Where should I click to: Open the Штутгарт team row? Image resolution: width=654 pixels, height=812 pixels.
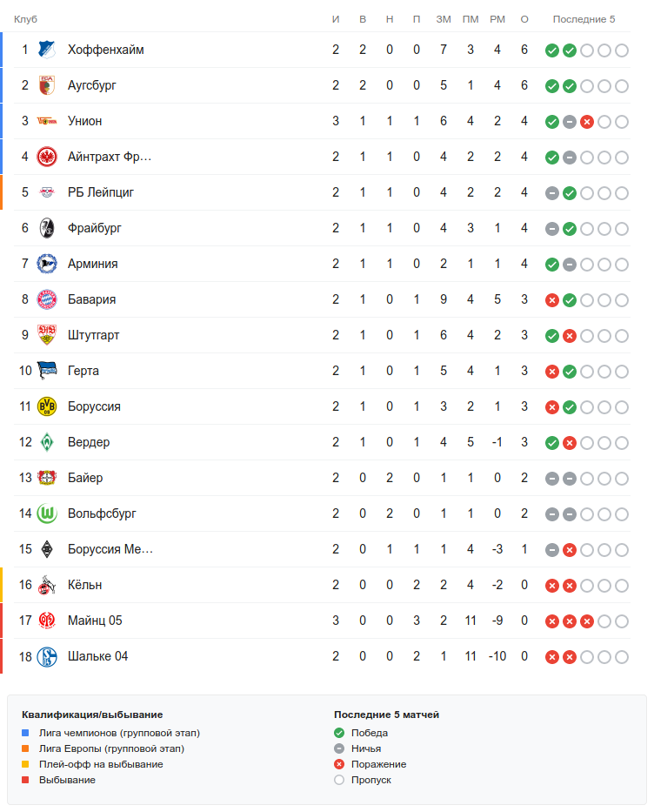pos(94,336)
